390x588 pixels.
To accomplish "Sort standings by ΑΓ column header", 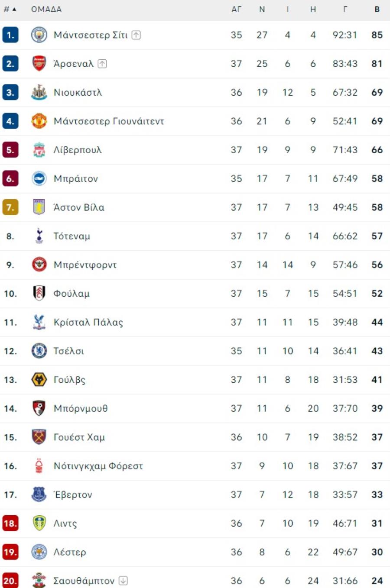I will [x=236, y=9].
